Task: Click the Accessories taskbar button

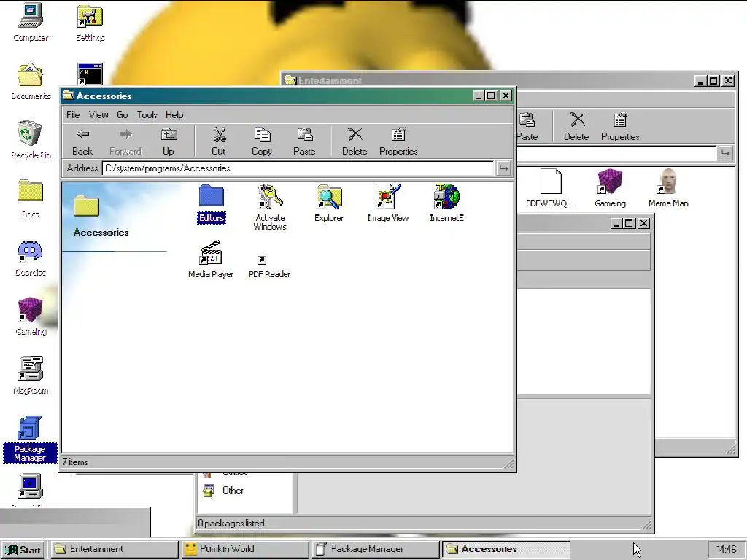Action: click(506, 549)
